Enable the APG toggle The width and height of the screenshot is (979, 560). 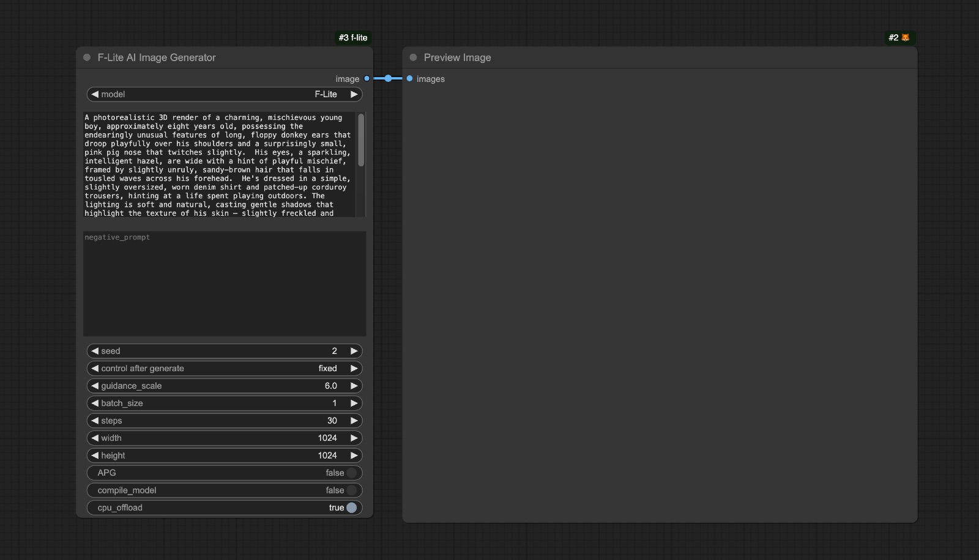(x=351, y=473)
